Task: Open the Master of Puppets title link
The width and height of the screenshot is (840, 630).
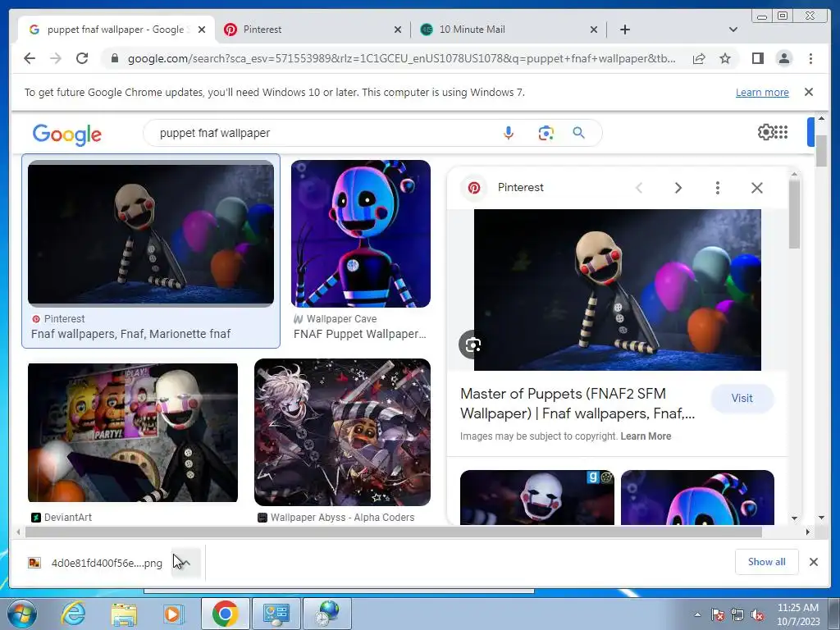Action: click(x=577, y=404)
